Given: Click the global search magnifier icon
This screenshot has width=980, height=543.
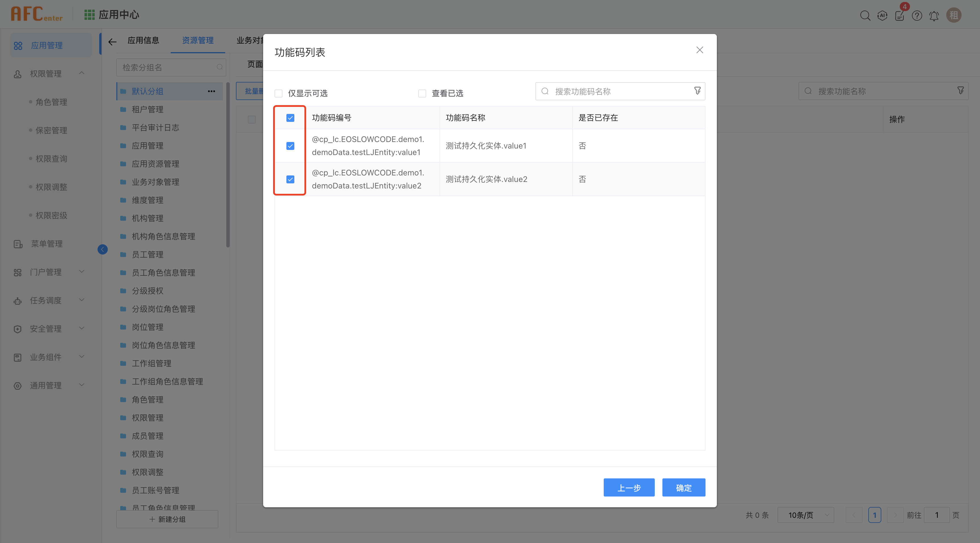Looking at the screenshot, I should 865,16.
